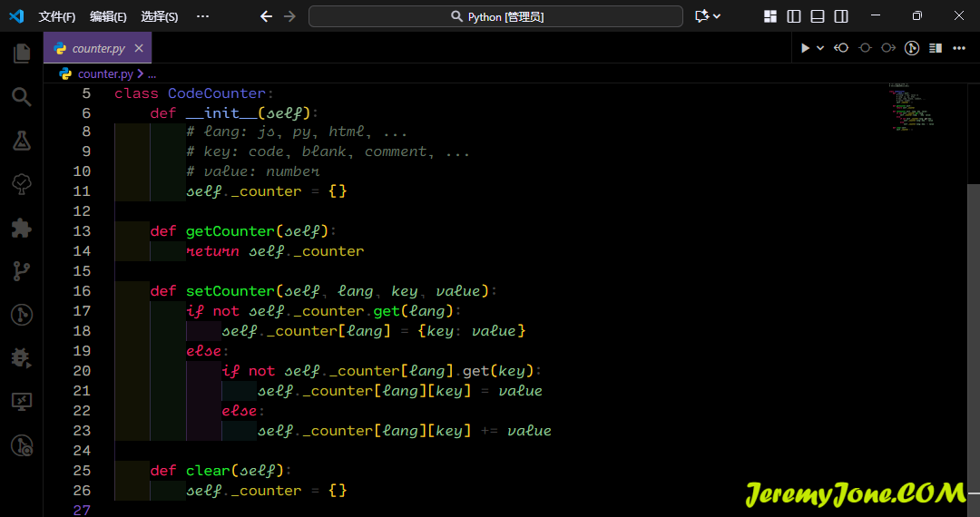The height and width of the screenshot is (517, 980).
Task: Open the Copilot chat dropdown chevron
Action: click(717, 16)
